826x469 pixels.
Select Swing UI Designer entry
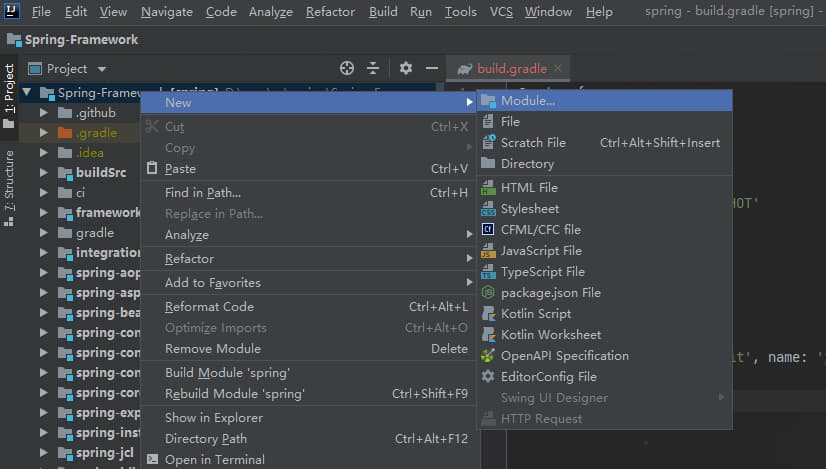(604, 398)
